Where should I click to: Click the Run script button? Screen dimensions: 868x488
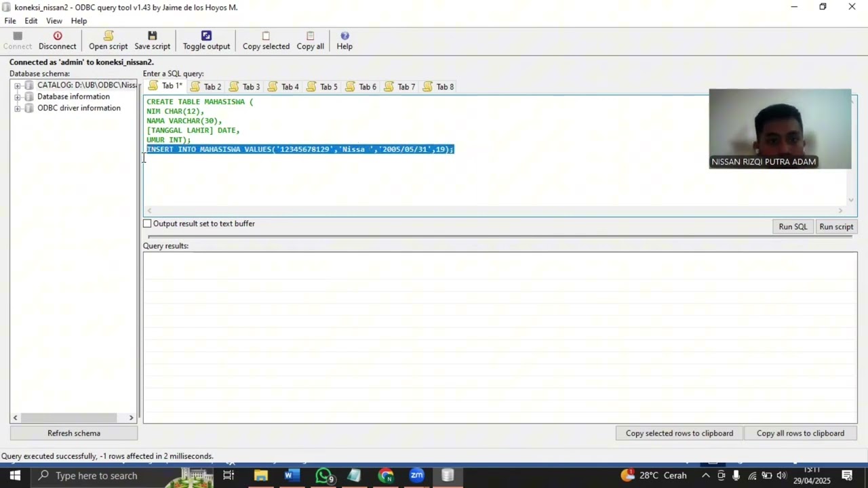836,227
